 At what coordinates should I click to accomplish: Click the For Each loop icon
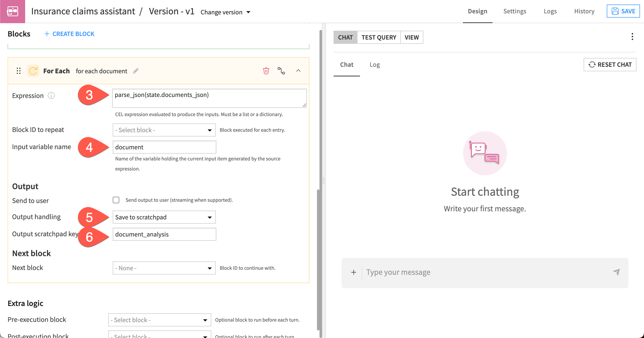click(x=33, y=71)
